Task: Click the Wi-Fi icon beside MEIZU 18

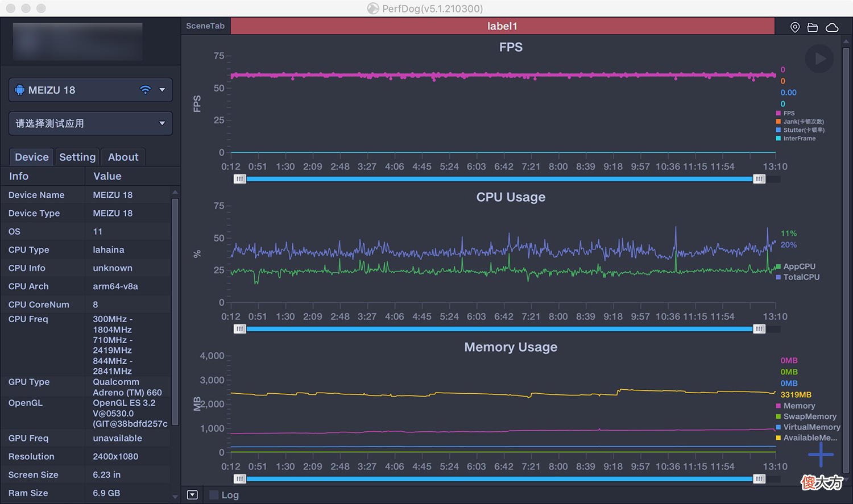Action: 146,90
